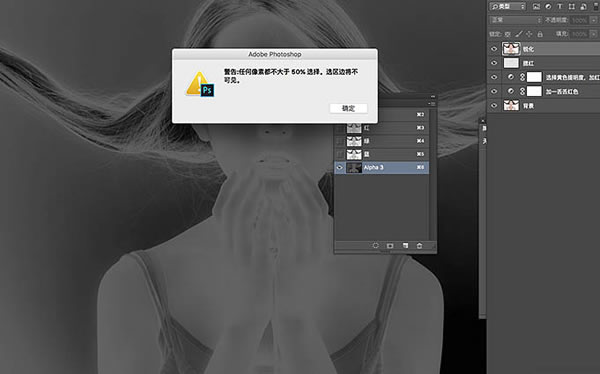Hide the 背景 background layer
The width and height of the screenshot is (600, 374).
click(x=494, y=106)
